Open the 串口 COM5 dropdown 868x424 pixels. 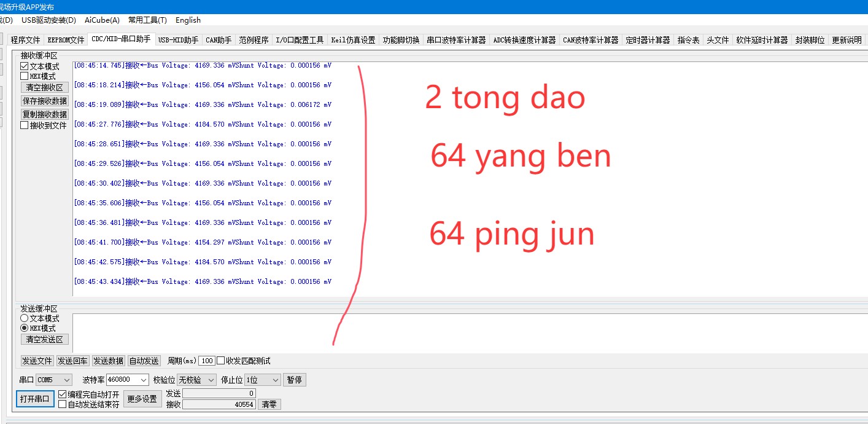coord(53,380)
